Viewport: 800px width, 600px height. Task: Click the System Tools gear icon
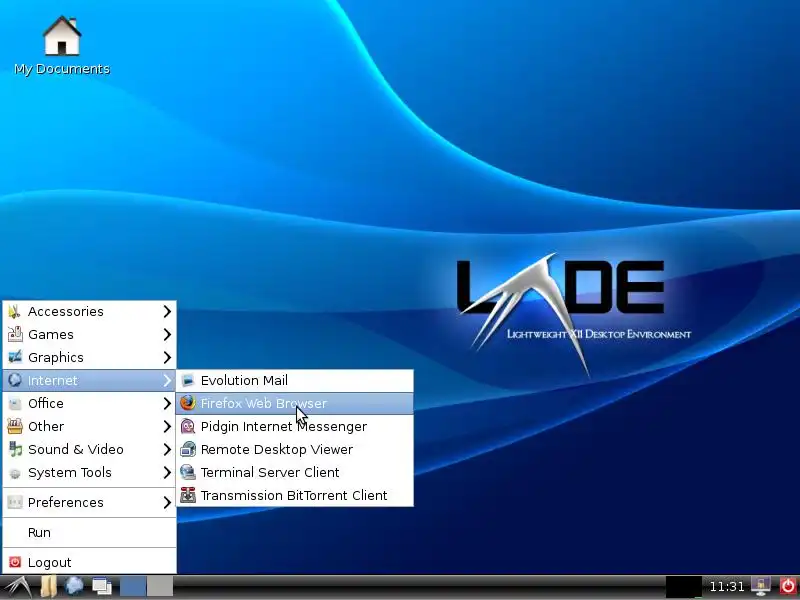[x=15, y=473]
